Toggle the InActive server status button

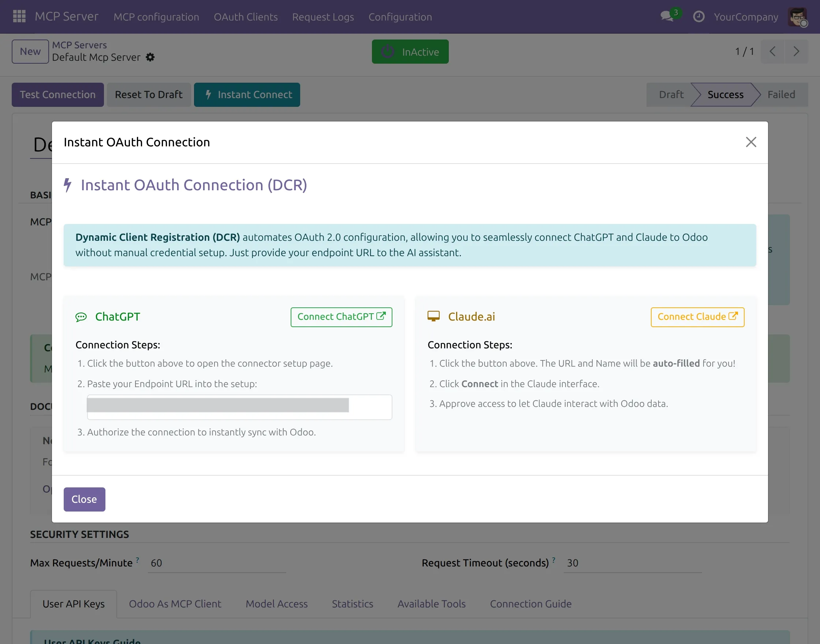[x=410, y=52]
